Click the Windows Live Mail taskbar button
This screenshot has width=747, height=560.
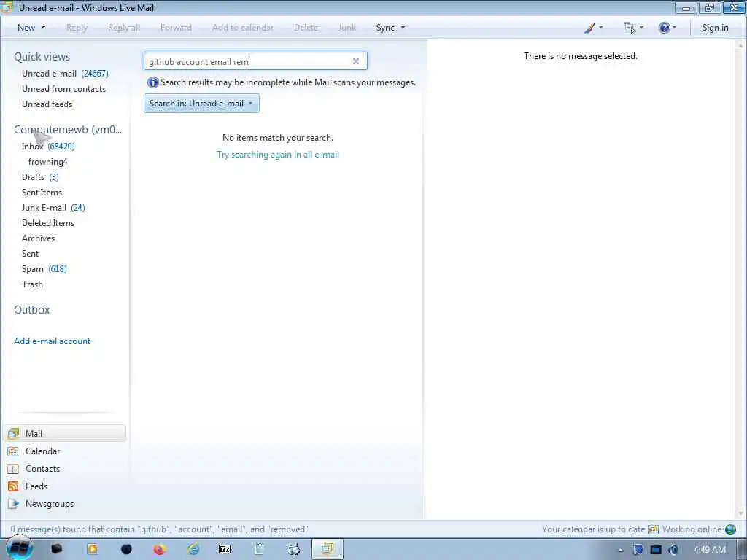[x=328, y=550]
